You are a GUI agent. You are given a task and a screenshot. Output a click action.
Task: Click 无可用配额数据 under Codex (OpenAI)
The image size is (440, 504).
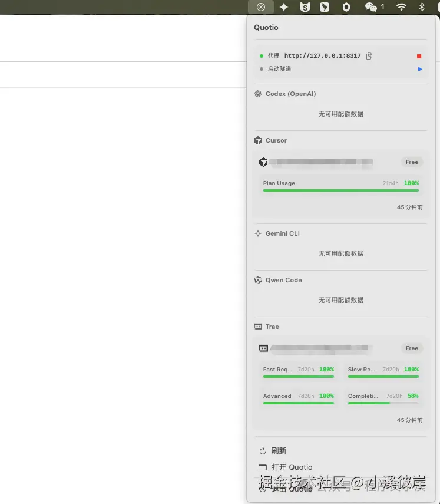pos(341,114)
